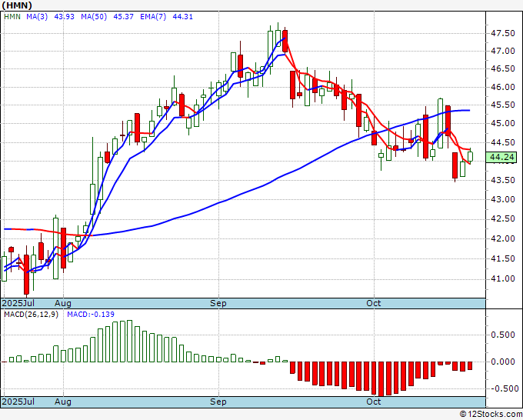Click the 47.00 price axis label
Viewport: 523px width, 420px height.
click(503, 51)
